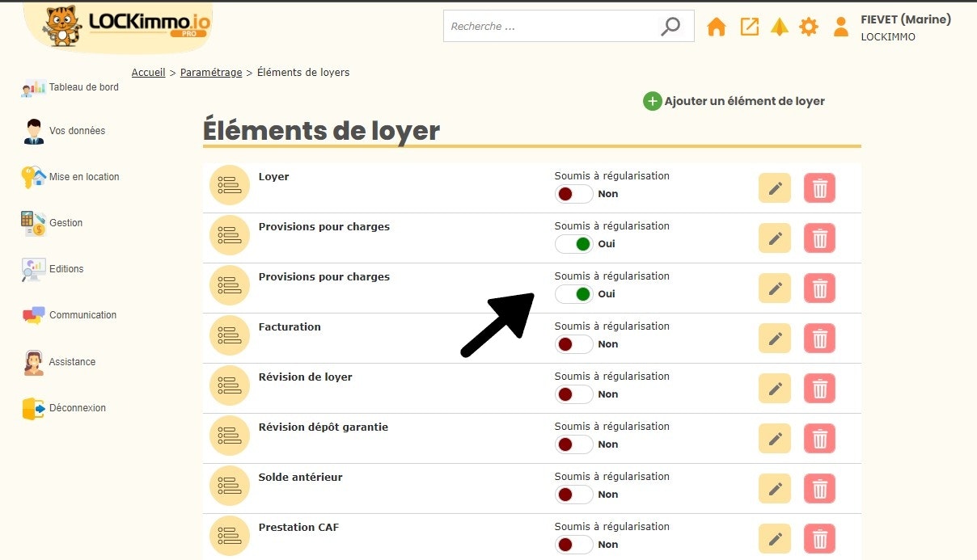Trash the Révision dépôt garantie element
Viewport: 977px width, 560px height.
pyautogui.click(x=820, y=439)
